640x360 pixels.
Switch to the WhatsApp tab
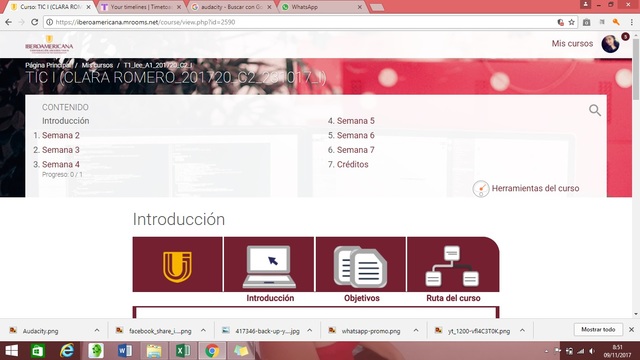point(322,7)
